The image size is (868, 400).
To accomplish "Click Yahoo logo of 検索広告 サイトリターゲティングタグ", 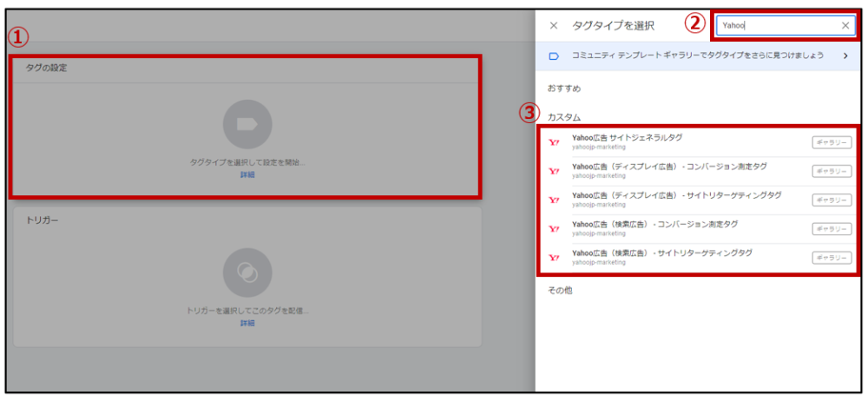I will point(554,258).
